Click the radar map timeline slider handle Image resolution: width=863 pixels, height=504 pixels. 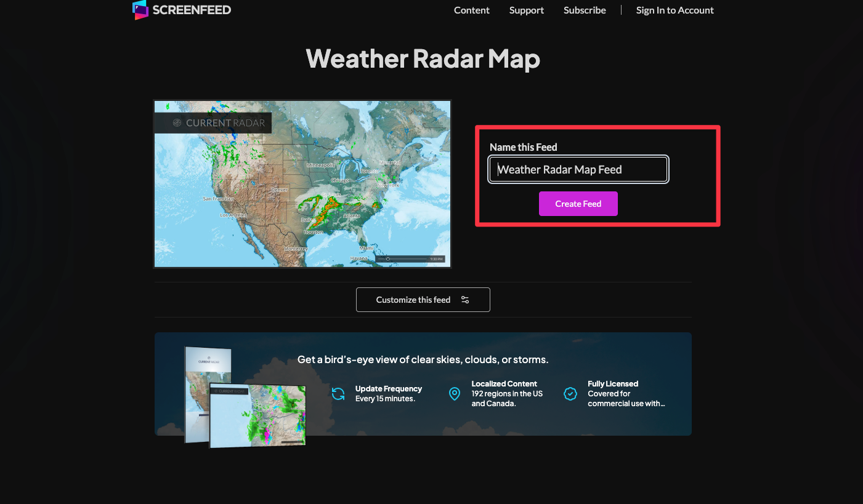tap(387, 259)
